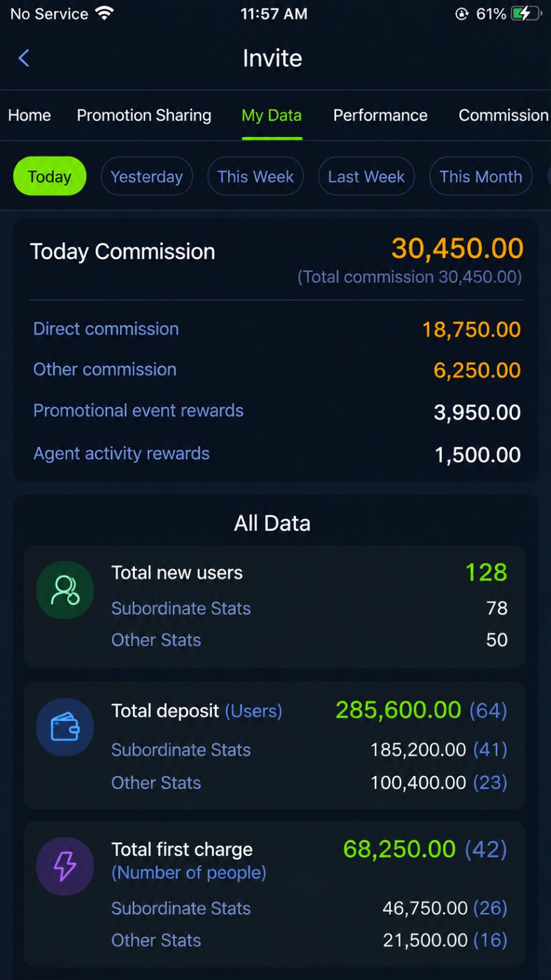Tap the 21,500.00 (16) other first charge value
The width and height of the screenshot is (551, 980).
click(445, 940)
